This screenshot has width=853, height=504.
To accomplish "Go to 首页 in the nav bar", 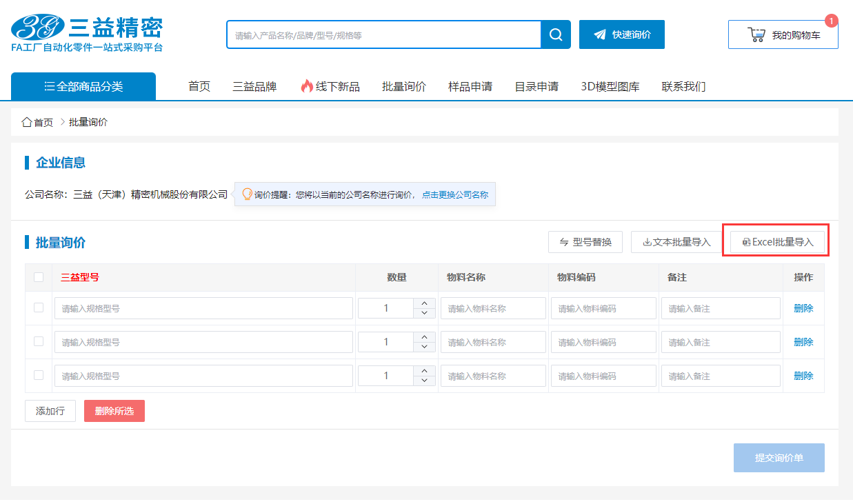I will [x=199, y=86].
